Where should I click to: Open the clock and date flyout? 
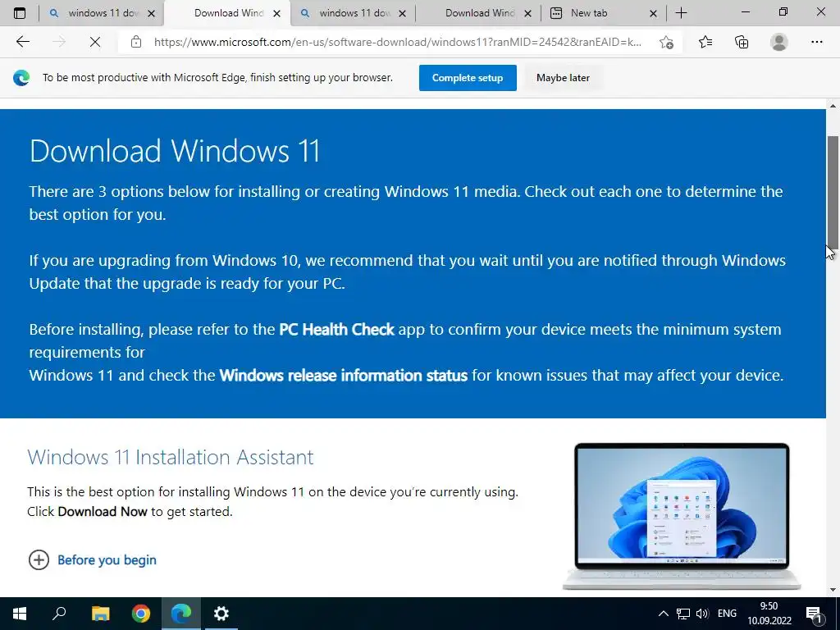point(769,614)
